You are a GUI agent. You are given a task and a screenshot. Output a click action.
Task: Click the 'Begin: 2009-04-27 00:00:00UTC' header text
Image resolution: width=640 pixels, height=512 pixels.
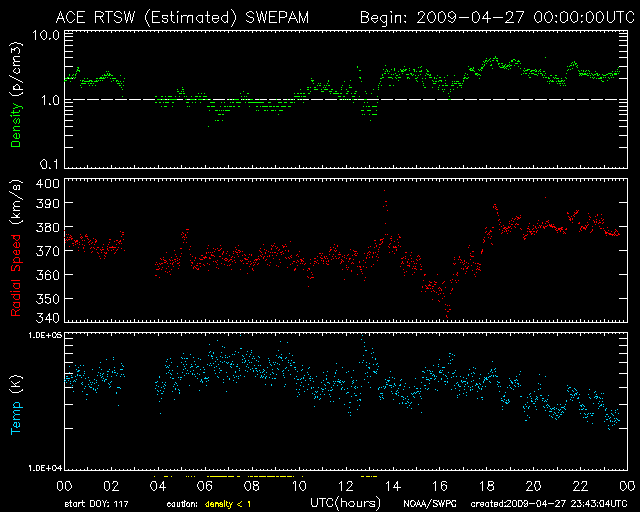[497, 18]
